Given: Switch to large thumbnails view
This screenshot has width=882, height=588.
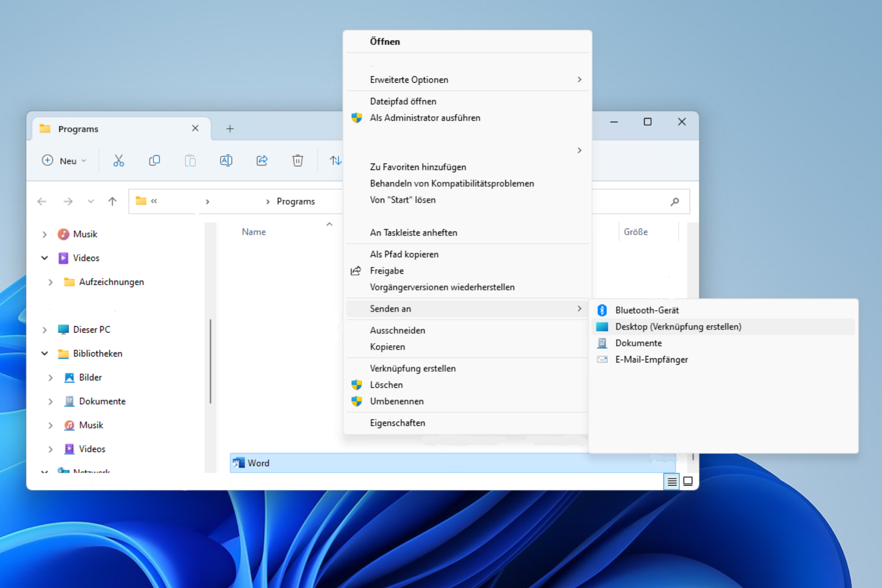Looking at the screenshot, I should 688,481.
